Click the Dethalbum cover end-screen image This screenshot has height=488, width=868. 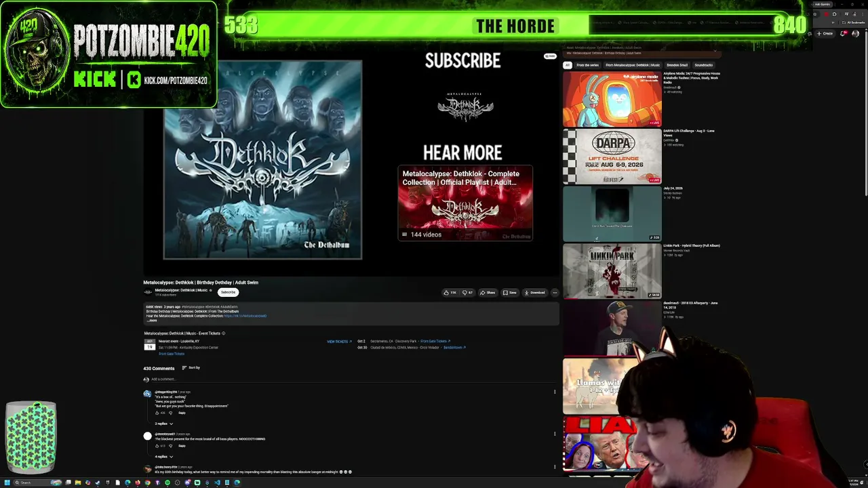[262, 160]
